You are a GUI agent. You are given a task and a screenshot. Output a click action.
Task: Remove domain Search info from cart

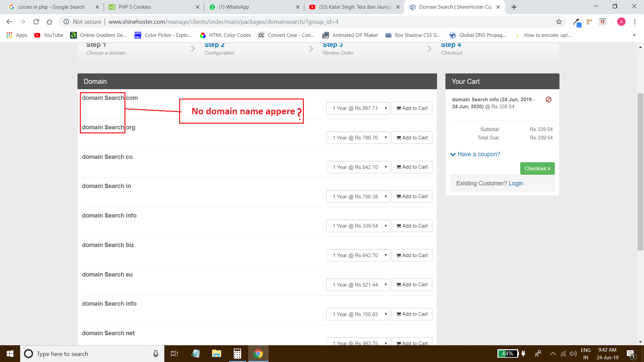click(548, 100)
